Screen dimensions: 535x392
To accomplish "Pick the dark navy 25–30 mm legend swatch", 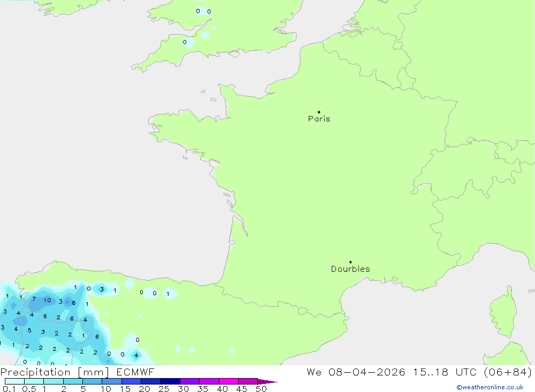I will click(x=170, y=381).
